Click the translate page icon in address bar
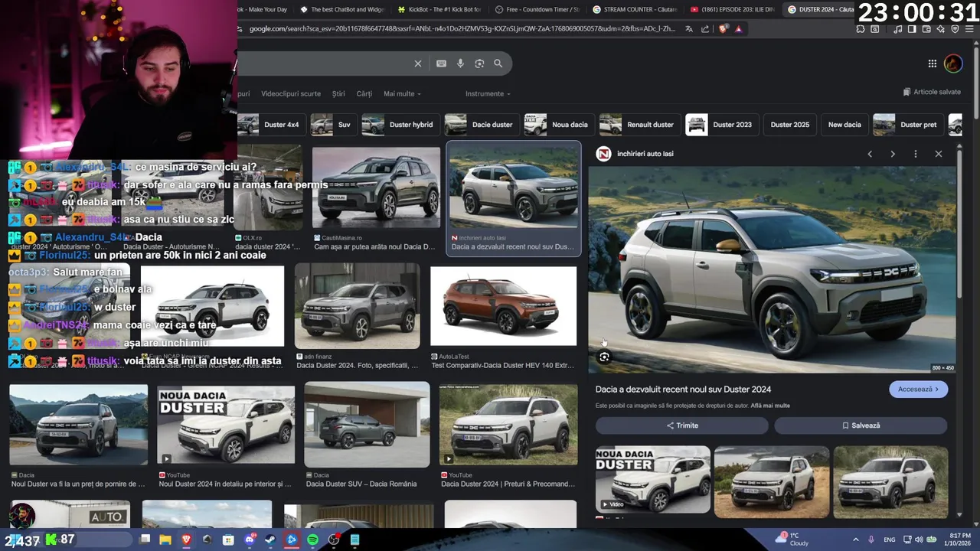This screenshot has width=980, height=551. [x=689, y=29]
